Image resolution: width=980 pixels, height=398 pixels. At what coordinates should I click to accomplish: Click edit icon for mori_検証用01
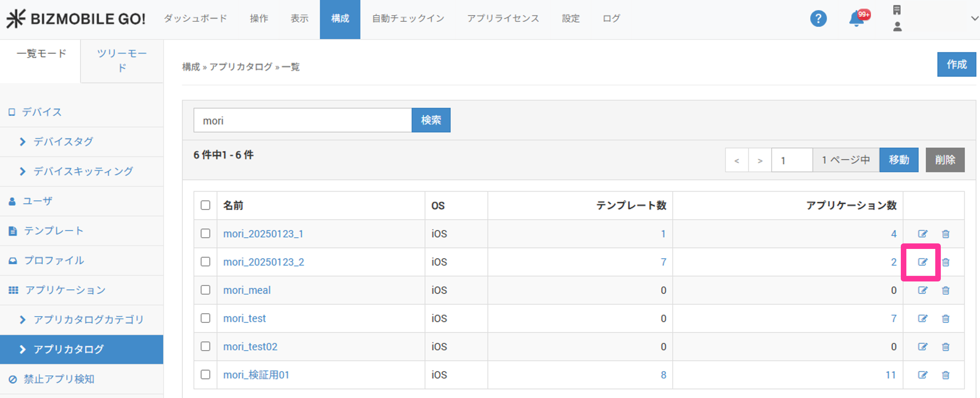point(922,375)
